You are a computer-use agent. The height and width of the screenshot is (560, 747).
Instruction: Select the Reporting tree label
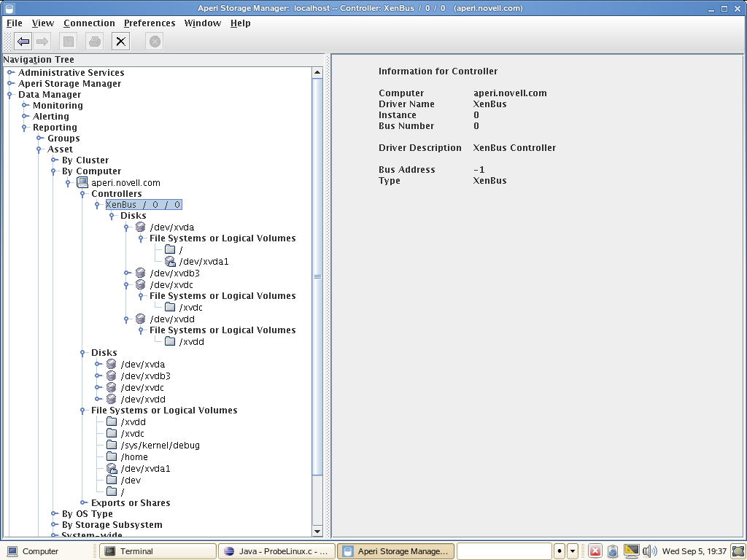click(x=55, y=127)
